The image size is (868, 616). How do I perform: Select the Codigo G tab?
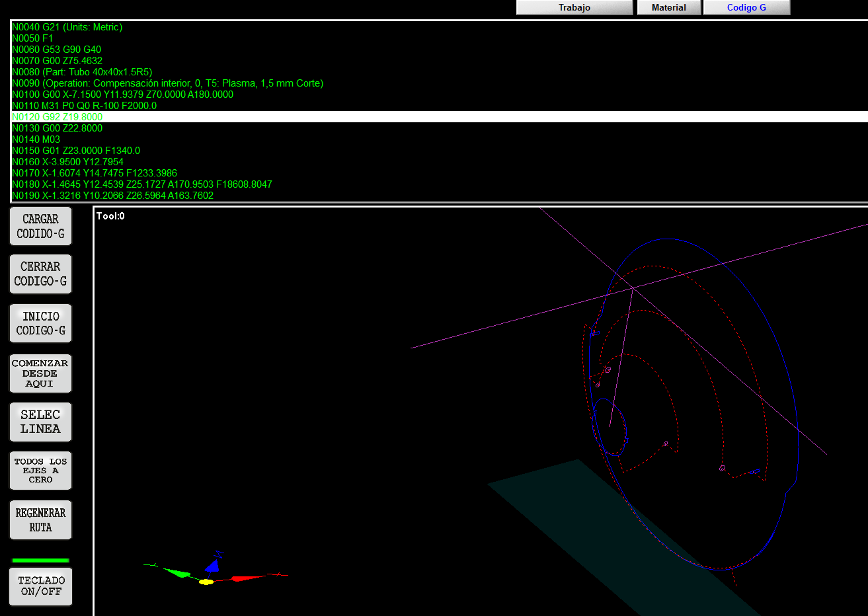pos(746,7)
